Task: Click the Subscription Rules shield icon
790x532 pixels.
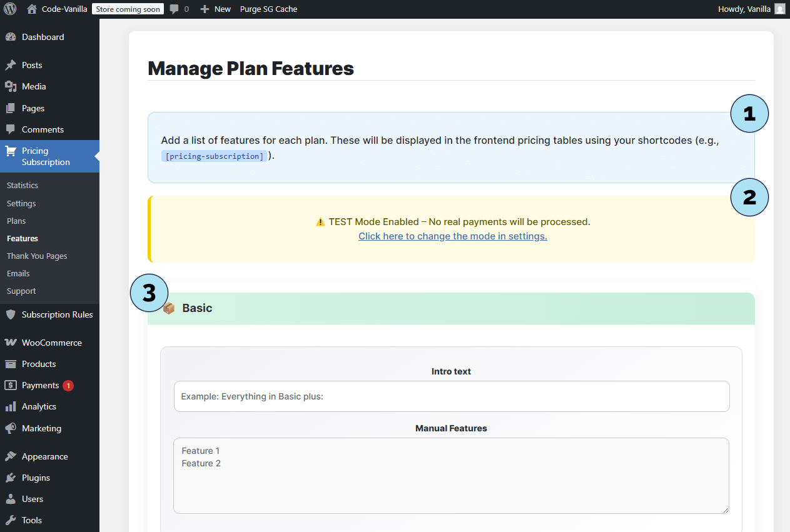Action: [x=11, y=314]
